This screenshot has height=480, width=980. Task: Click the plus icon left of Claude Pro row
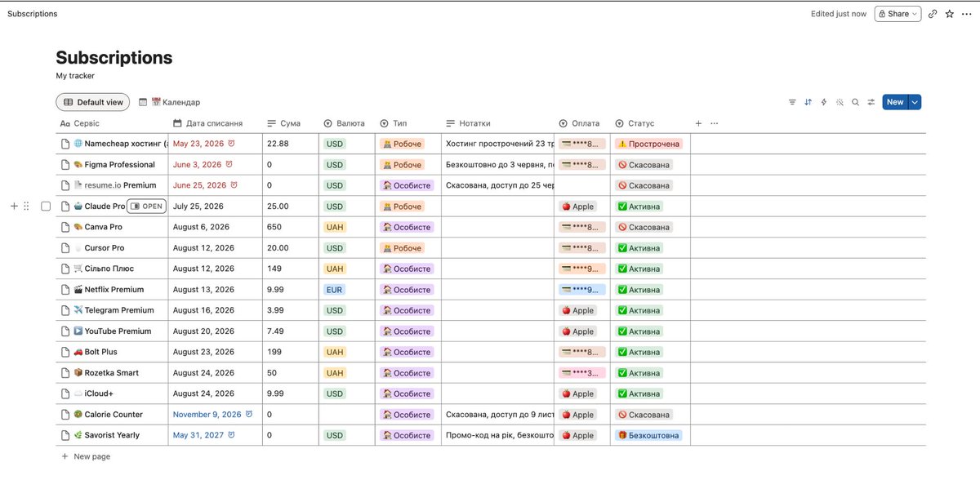(x=14, y=207)
